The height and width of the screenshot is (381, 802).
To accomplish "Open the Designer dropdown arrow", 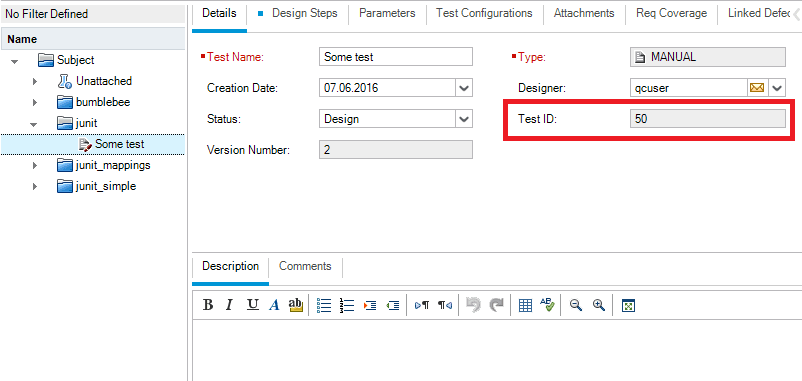I will coord(776,88).
